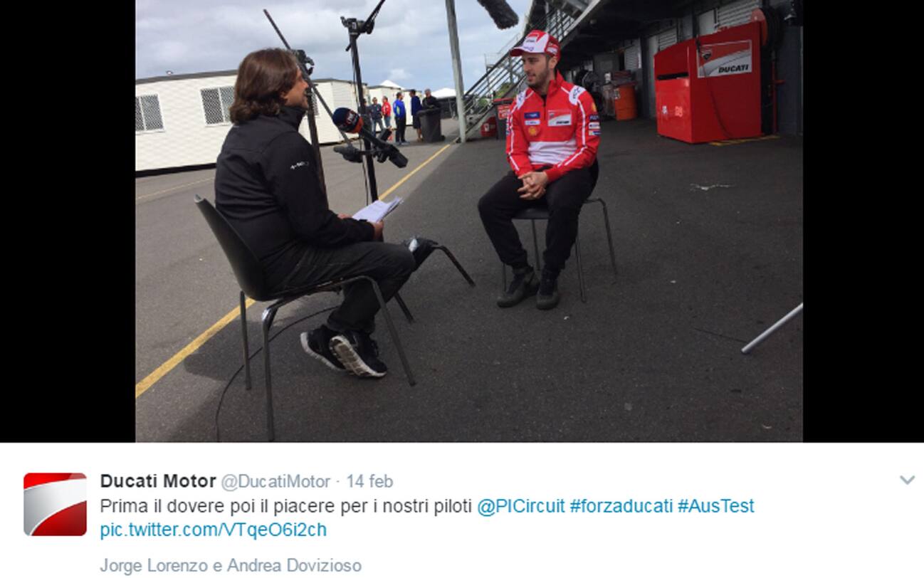The height and width of the screenshot is (578, 924).
Task: Open the Ducati Motor display name
Action: (x=158, y=481)
